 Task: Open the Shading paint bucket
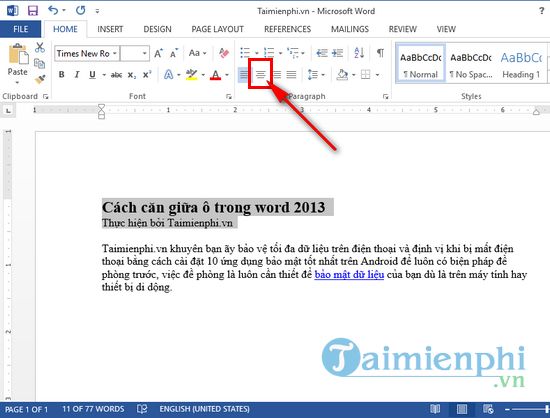pyautogui.click(x=342, y=75)
